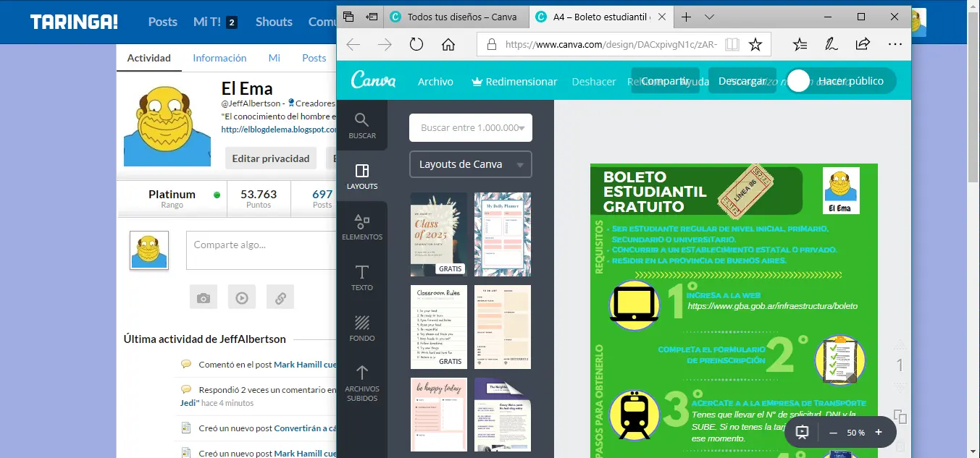Set aside these tabs icon
Screen dimensions: 980x458
[x=372, y=17]
